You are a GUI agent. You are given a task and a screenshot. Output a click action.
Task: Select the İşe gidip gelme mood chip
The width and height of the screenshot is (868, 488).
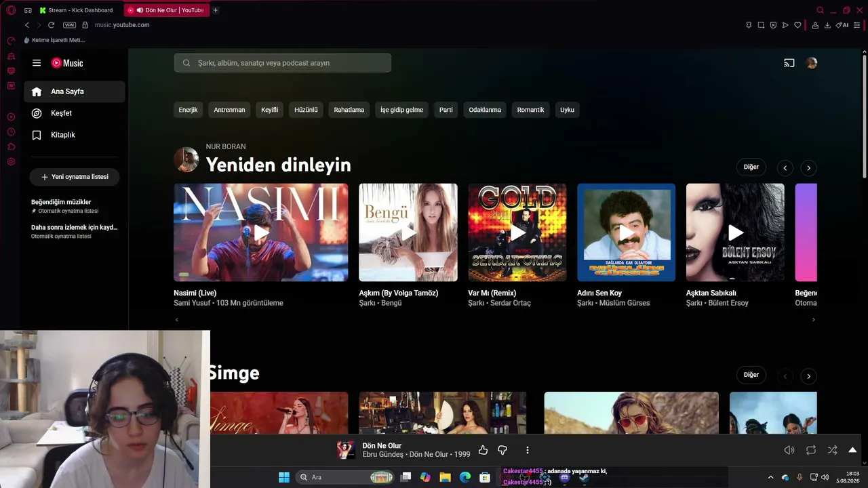401,110
